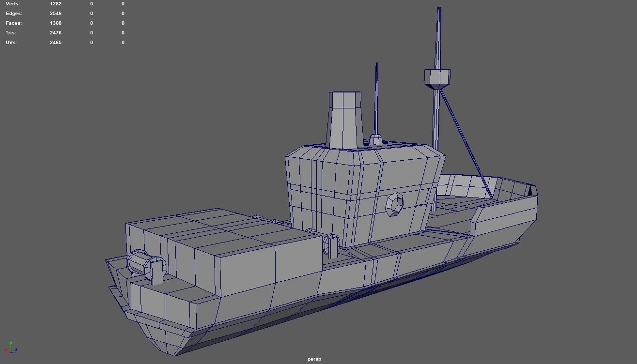This screenshot has width=637, height=364.
Task: Click the triangle count value 2476
Action: [56, 33]
